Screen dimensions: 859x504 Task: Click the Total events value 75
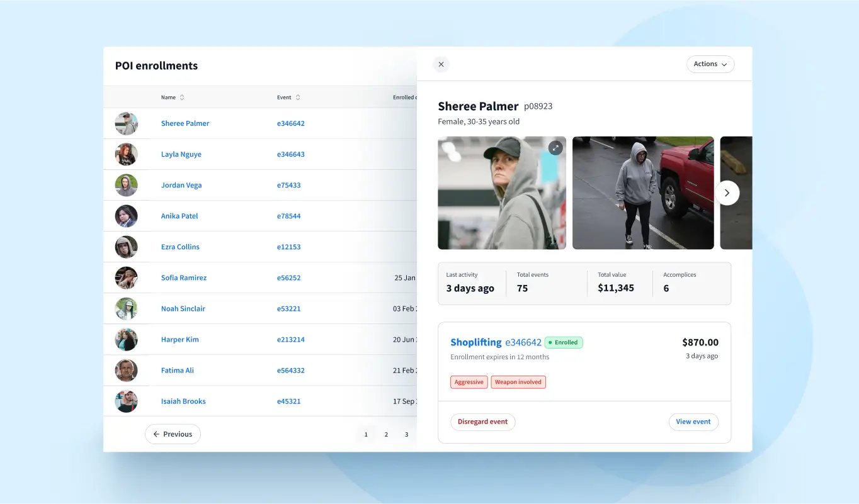tap(522, 288)
